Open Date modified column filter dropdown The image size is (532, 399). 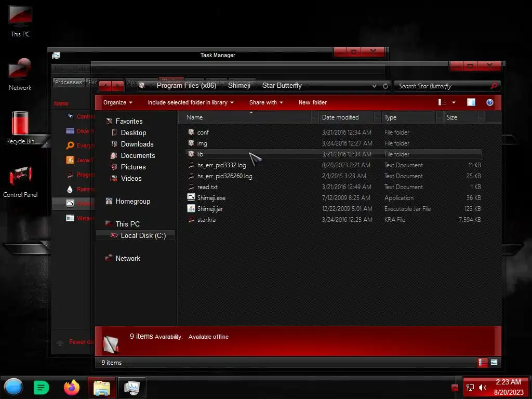tap(377, 117)
